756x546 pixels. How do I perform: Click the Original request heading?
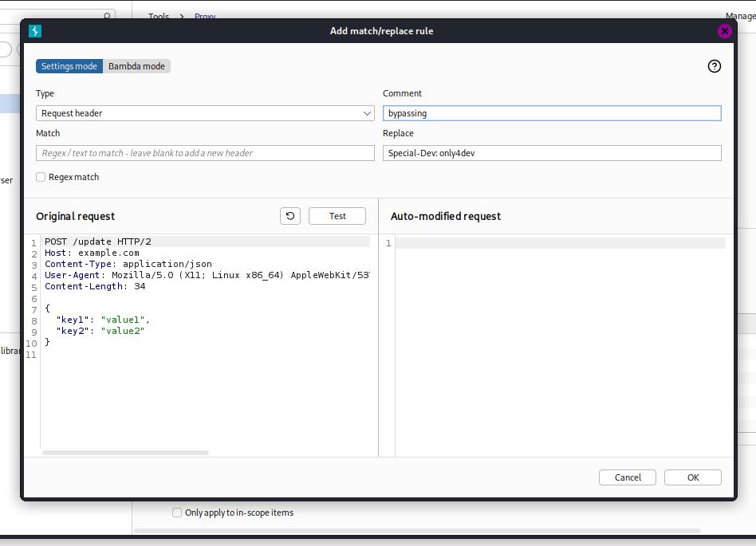tap(75, 216)
